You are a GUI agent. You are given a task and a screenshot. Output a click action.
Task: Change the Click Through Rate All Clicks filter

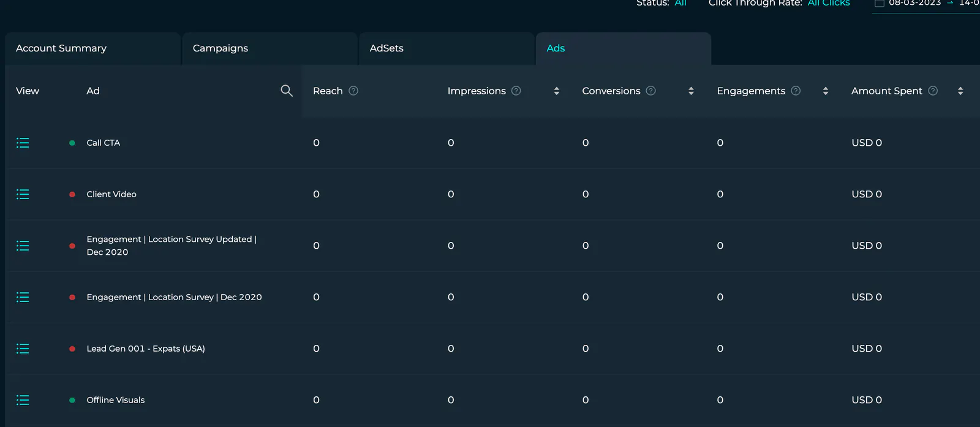click(x=829, y=3)
